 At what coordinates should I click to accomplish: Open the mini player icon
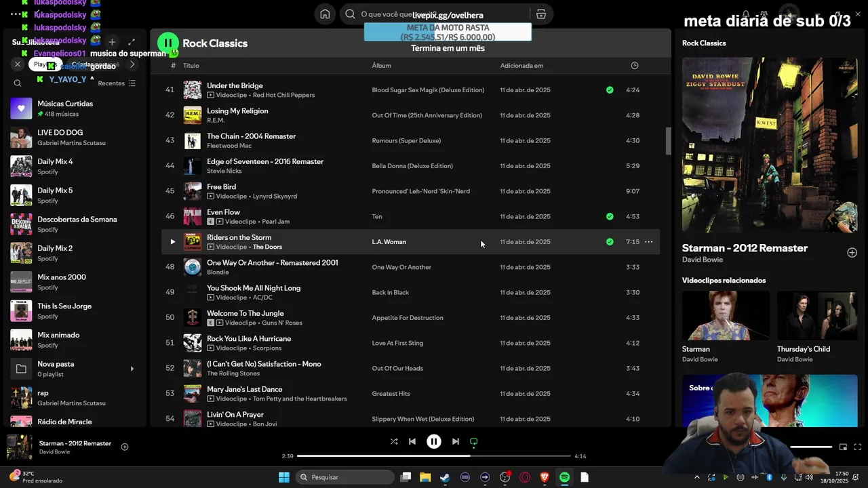click(843, 447)
